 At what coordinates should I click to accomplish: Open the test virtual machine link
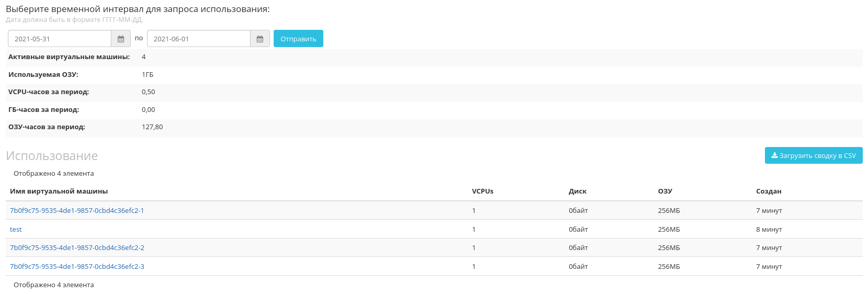click(16, 230)
